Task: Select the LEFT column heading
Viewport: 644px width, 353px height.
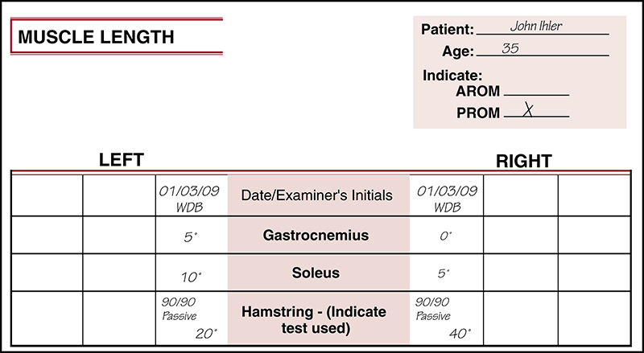Action: (x=121, y=159)
